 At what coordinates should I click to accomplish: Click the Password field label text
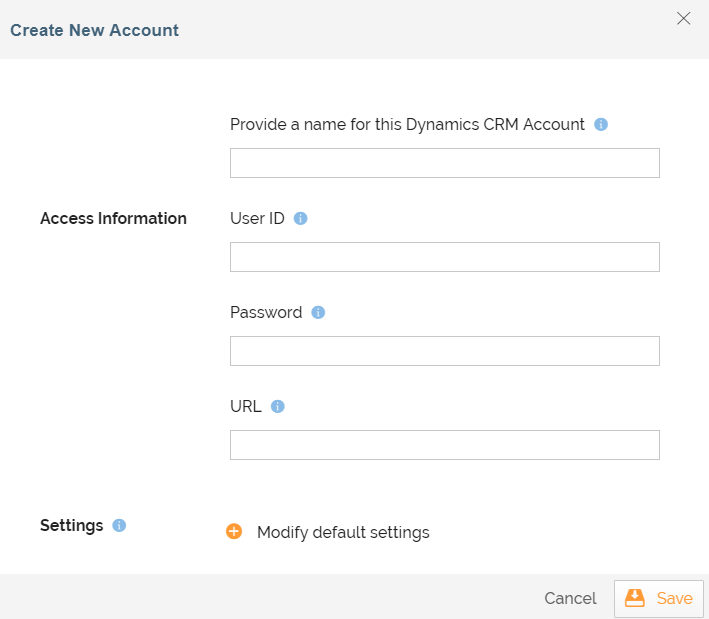[266, 312]
